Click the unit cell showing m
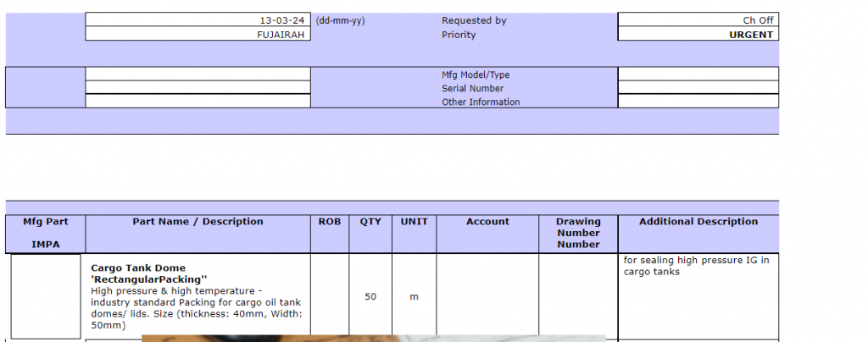Image resolution: width=868 pixels, height=342 pixels. click(415, 297)
